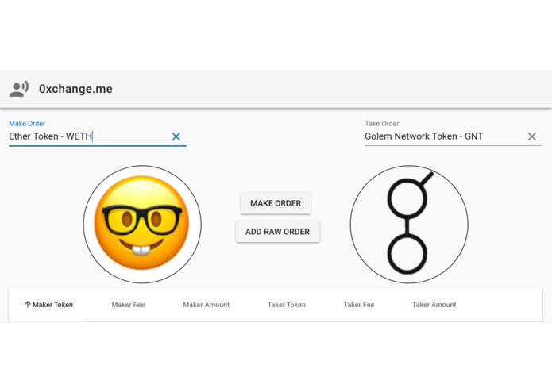Sort by Taker Token column
The width and height of the screenshot is (552, 392).
coord(287,305)
